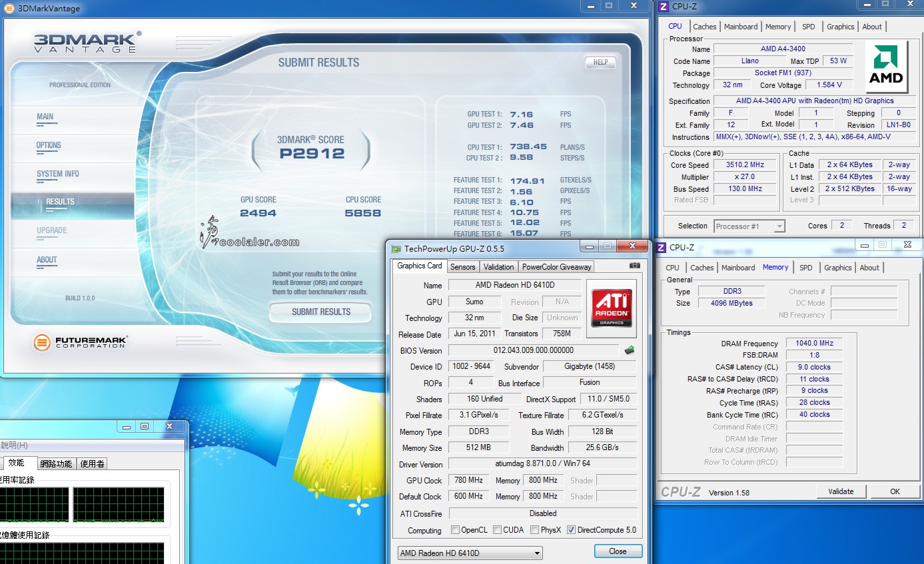
Task: Click the Memory Size 512 MB field
Action: 479,448
